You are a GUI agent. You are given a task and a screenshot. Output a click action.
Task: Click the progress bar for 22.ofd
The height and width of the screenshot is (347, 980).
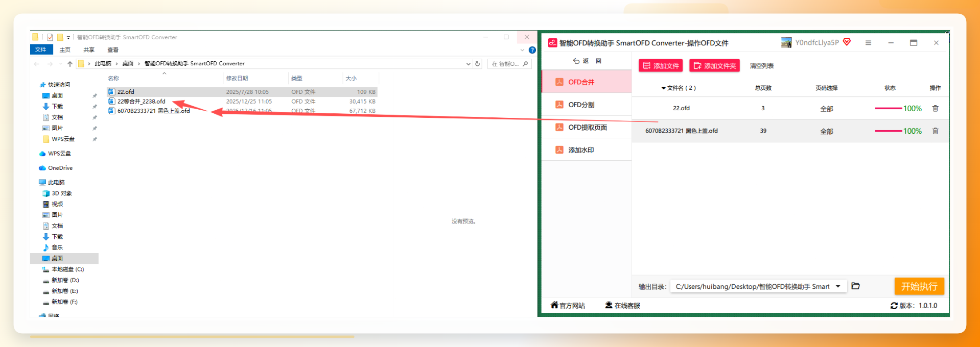coord(889,108)
